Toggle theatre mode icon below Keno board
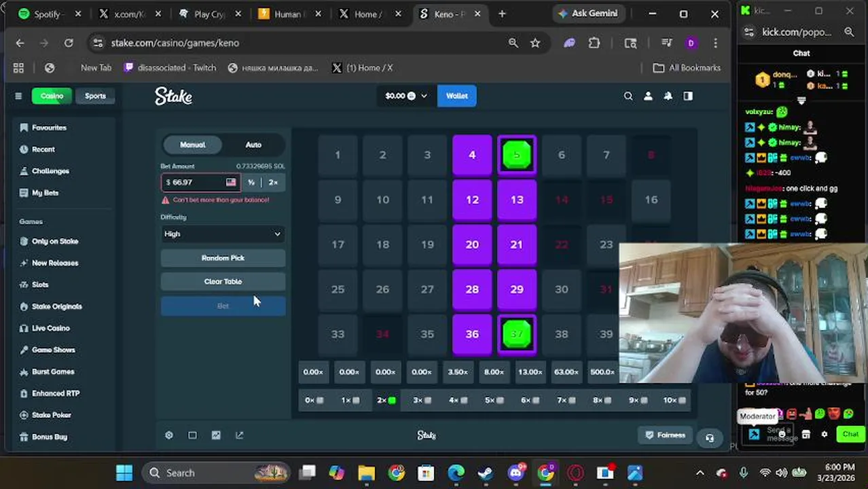 [x=192, y=435]
